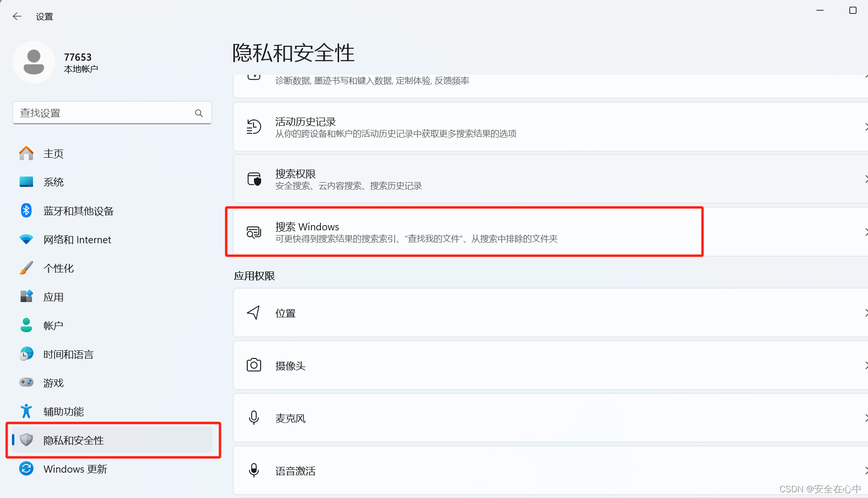Open 个性化 category
Viewport: 868px width, 498px height.
tap(112, 268)
